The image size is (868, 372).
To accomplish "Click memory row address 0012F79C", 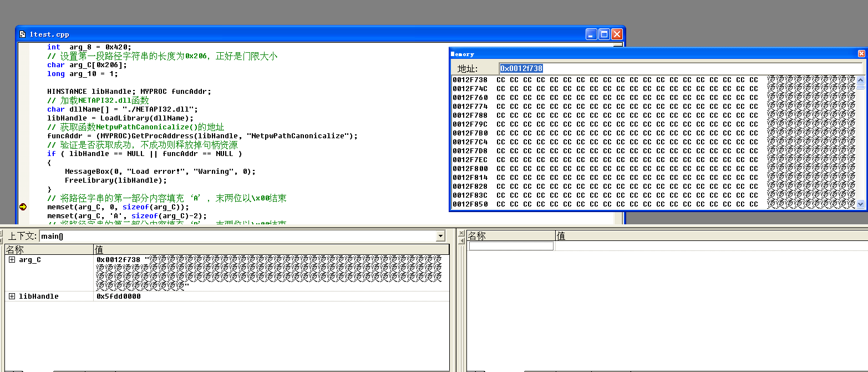I will (x=470, y=124).
